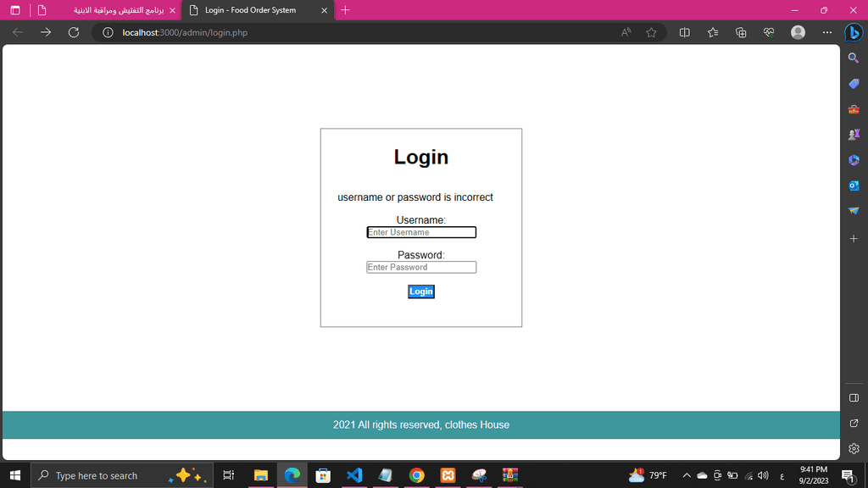Open Microsoft Edge taskbar icon
Image resolution: width=868 pixels, height=488 pixels.
point(292,475)
